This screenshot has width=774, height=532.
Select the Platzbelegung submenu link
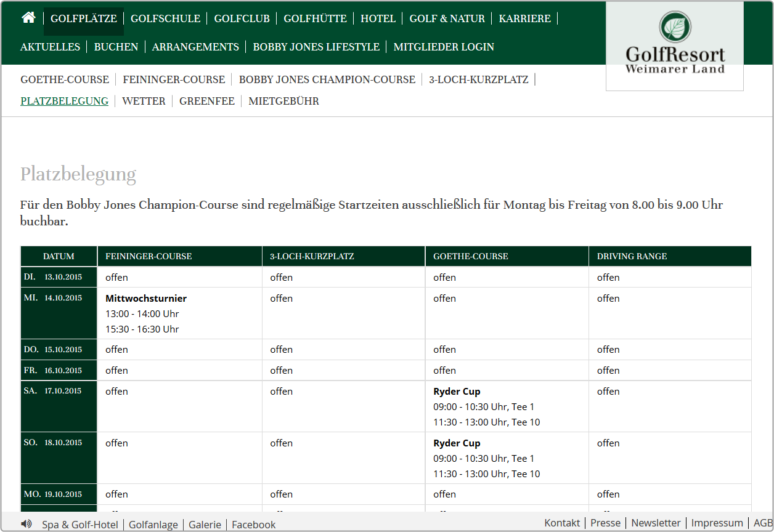[64, 101]
